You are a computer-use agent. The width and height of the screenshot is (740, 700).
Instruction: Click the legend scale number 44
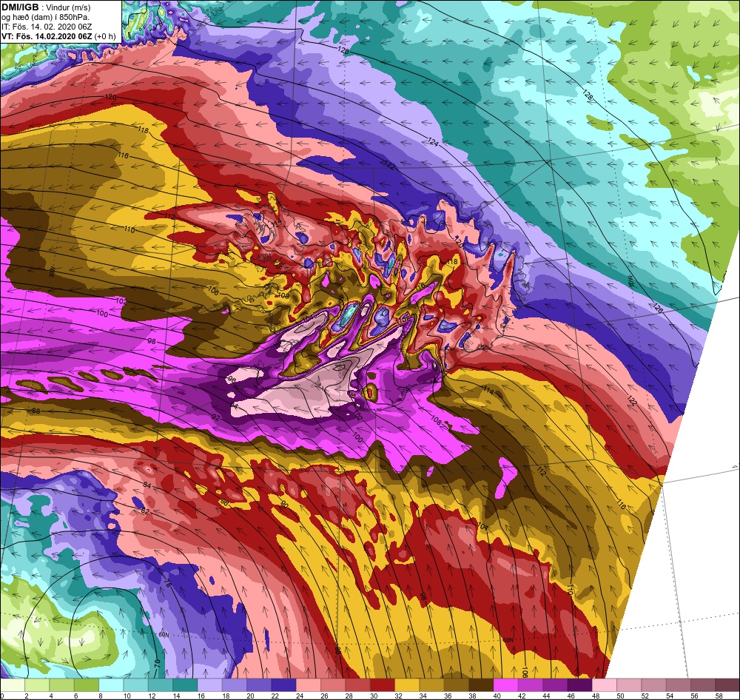547,696
